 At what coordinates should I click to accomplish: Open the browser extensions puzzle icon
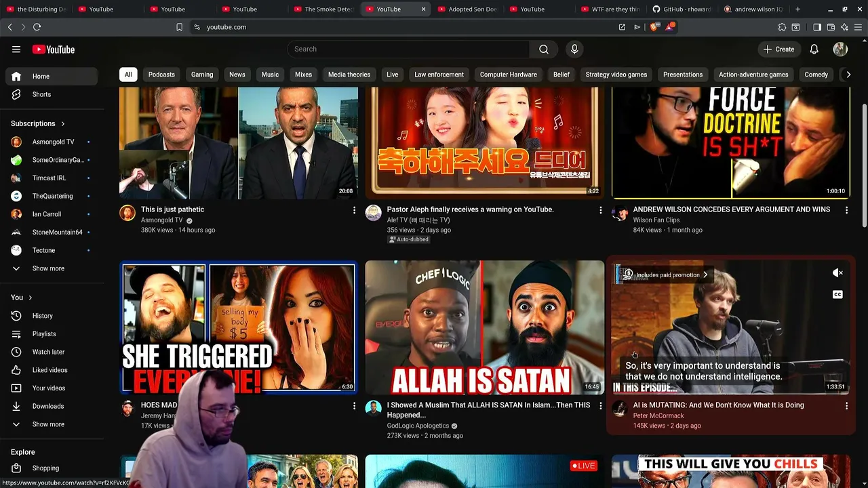(782, 27)
